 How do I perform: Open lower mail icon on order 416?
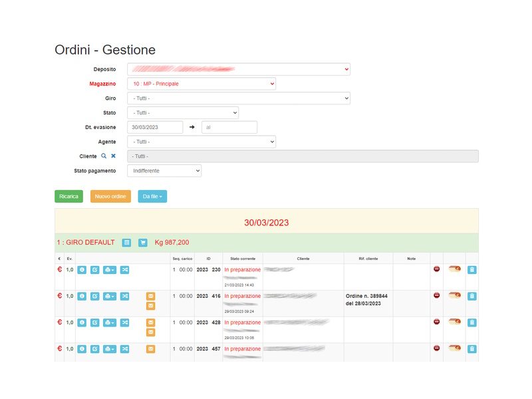point(151,306)
